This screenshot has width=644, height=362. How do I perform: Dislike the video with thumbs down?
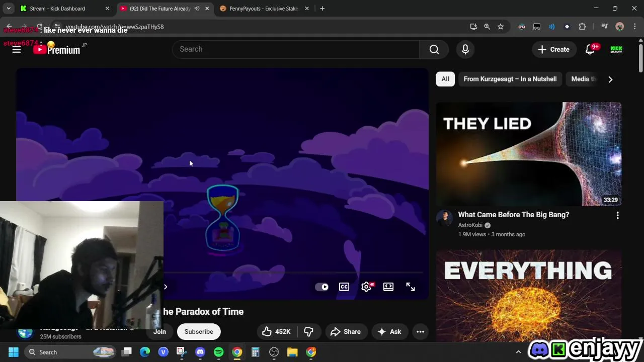coord(308,331)
